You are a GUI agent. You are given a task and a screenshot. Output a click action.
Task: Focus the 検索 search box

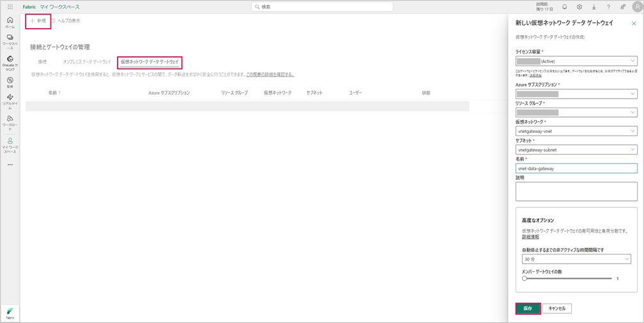click(x=323, y=7)
